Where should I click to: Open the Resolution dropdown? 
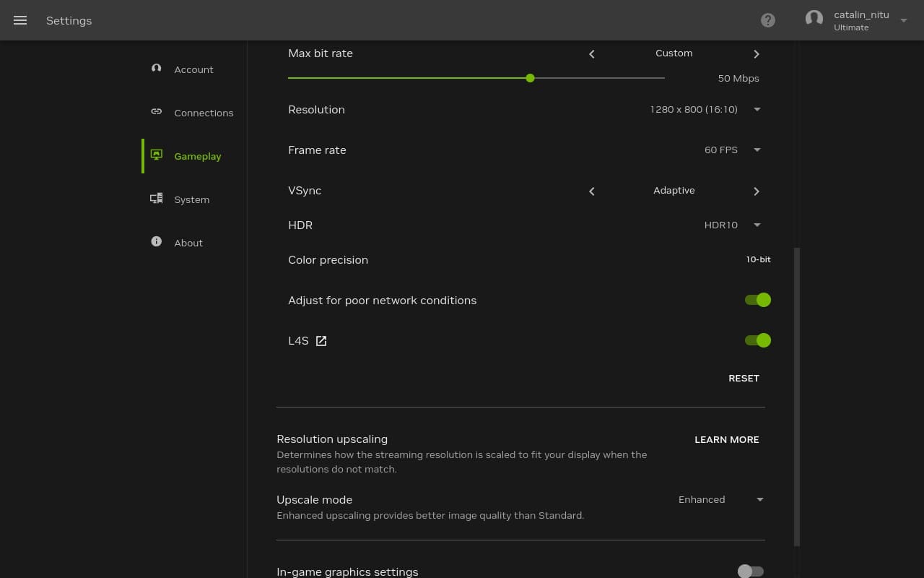[757, 110]
